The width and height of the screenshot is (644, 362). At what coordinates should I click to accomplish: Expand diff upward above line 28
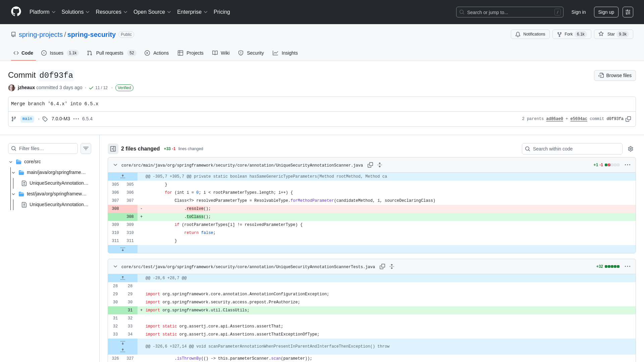123,278
